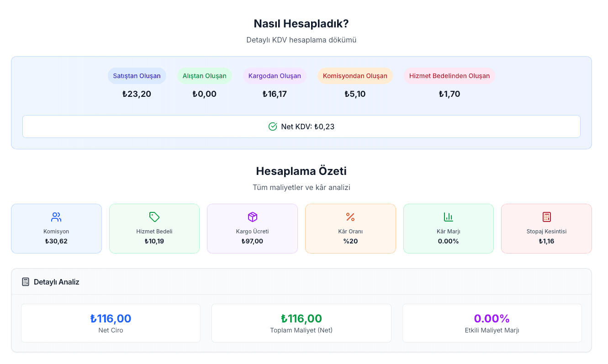
Task: Click the Komisyon people icon
Action: pos(56,217)
